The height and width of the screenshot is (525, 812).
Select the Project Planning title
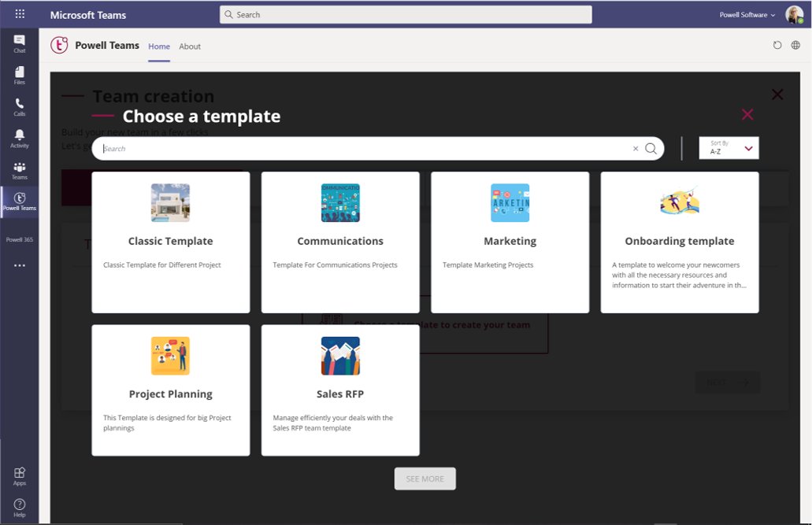(170, 394)
